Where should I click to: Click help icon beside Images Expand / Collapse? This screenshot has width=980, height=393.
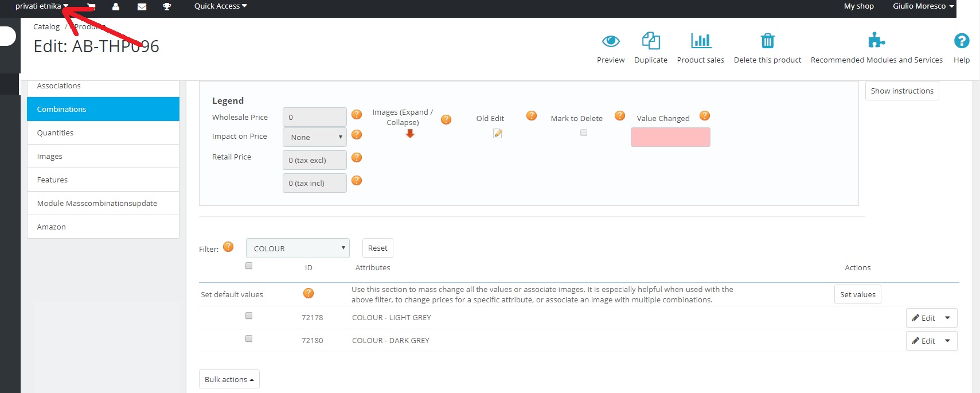(446, 119)
